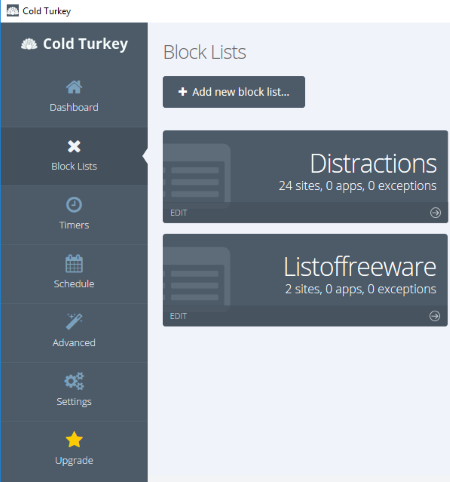450x482 pixels.
Task: Switch to the Advanced label
Action: click(74, 343)
